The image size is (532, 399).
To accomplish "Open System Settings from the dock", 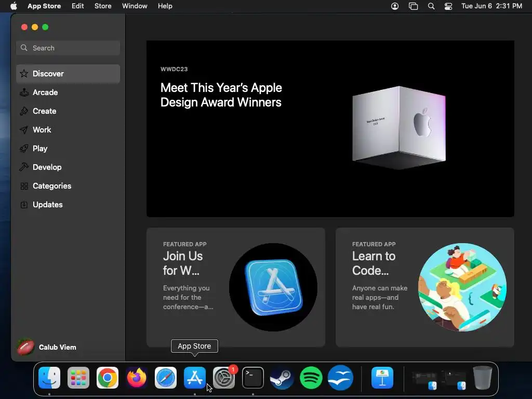I will coord(224,378).
